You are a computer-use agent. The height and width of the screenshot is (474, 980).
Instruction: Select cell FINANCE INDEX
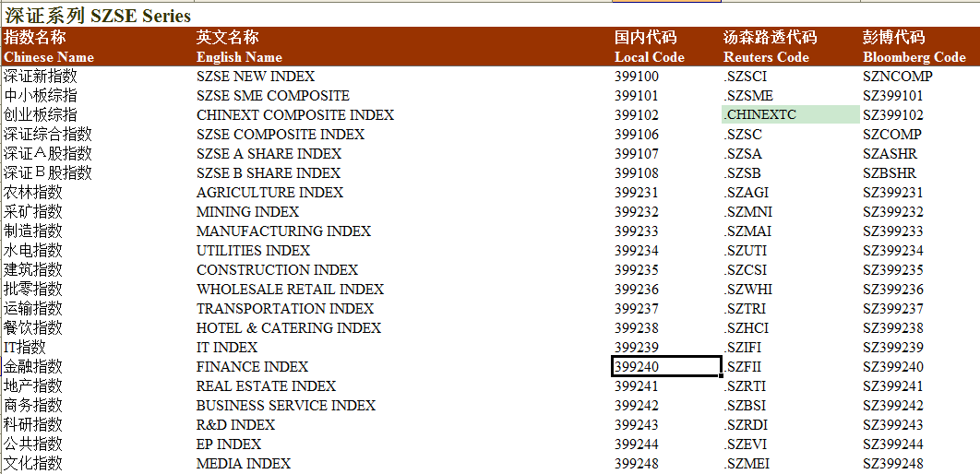[x=253, y=367]
